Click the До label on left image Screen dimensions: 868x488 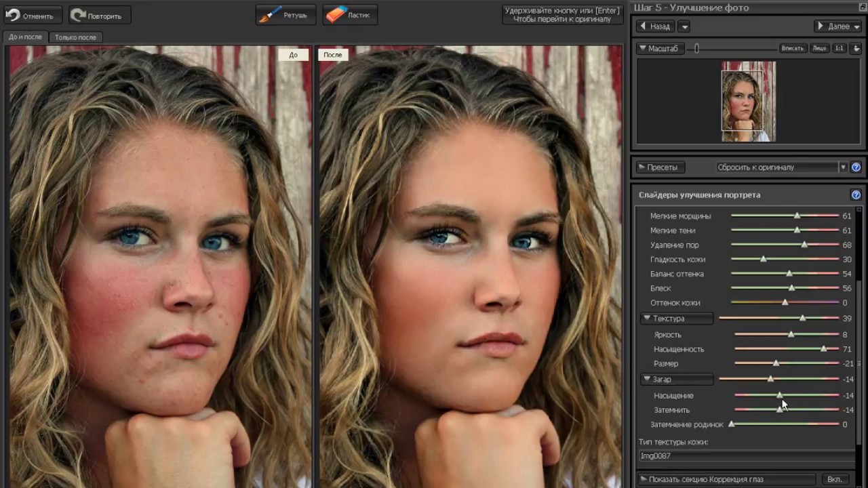click(293, 55)
